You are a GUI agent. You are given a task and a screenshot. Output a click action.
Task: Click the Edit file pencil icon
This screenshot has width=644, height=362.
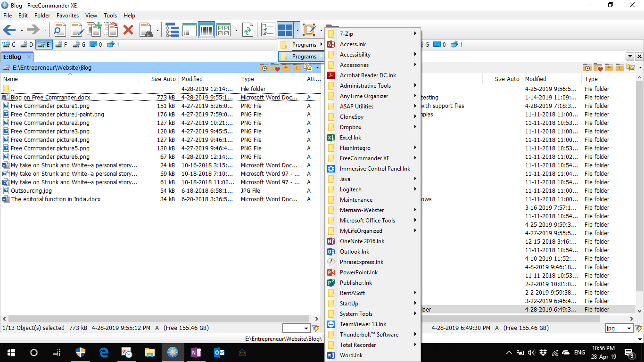point(77,30)
